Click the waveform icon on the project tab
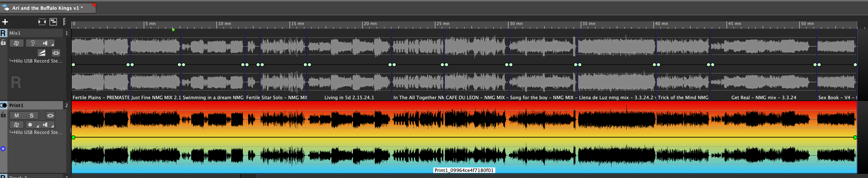 (x=5, y=7)
